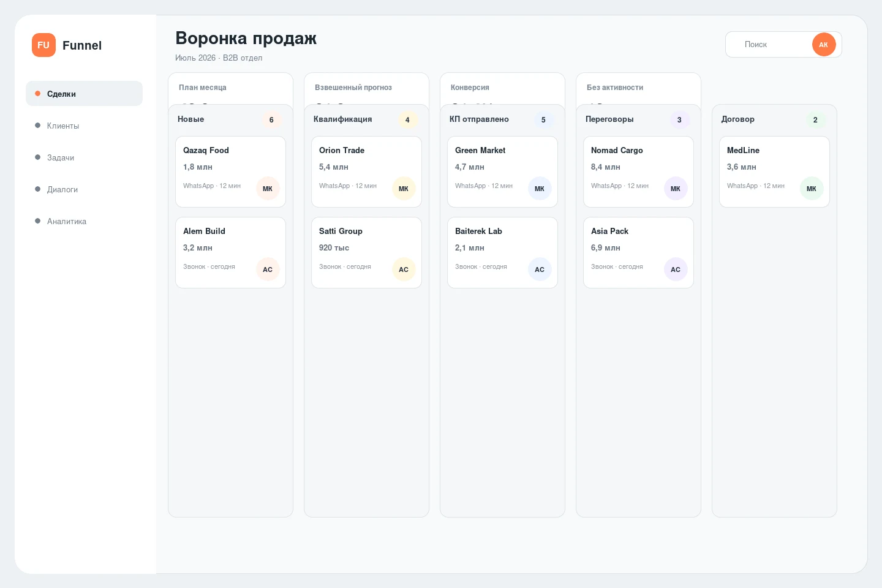Viewport: 882px width, 588px height.
Task: Click the AC avatar on Asia Pack card
Action: click(676, 269)
